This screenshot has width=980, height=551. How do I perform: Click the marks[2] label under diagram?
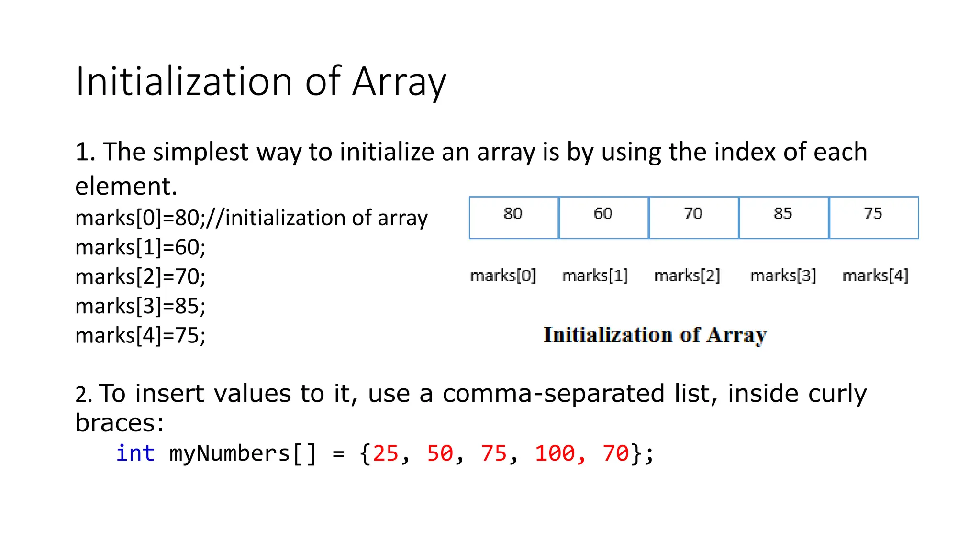(687, 275)
